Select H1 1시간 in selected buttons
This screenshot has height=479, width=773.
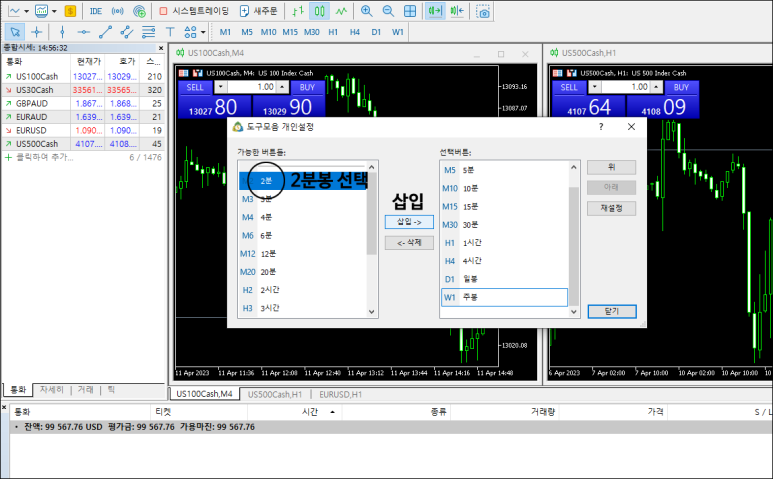[504, 242]
